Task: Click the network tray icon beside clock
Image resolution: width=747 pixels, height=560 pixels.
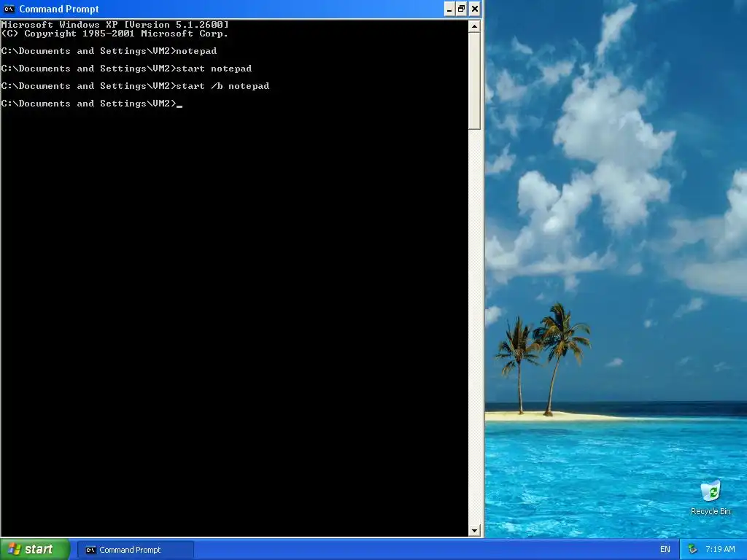Action: (x=692, y=550)
